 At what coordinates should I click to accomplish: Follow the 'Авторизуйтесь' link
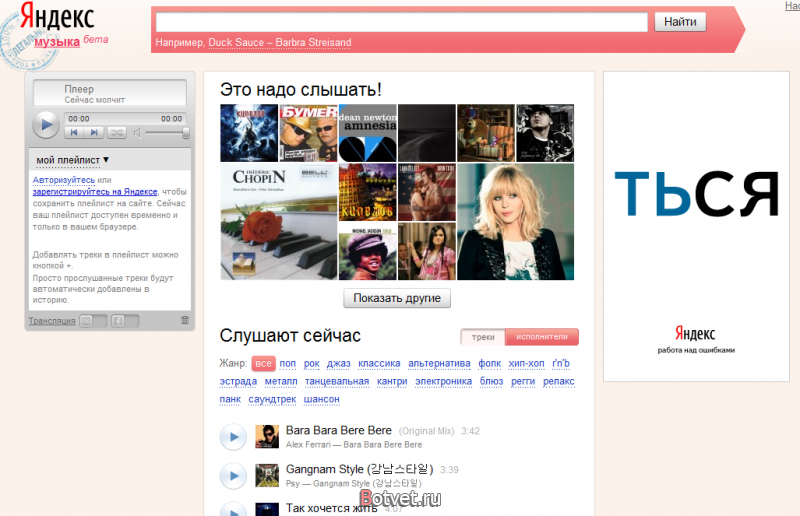coord(64,180)
